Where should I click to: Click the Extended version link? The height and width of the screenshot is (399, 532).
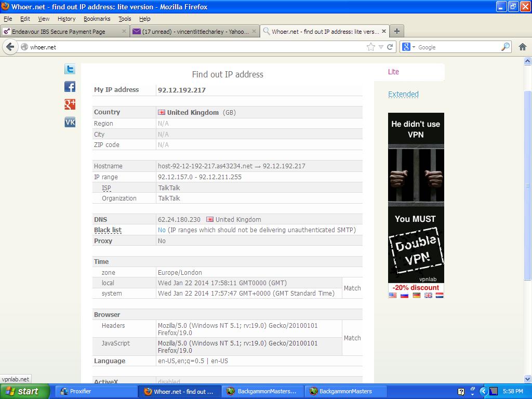[403, 94]
